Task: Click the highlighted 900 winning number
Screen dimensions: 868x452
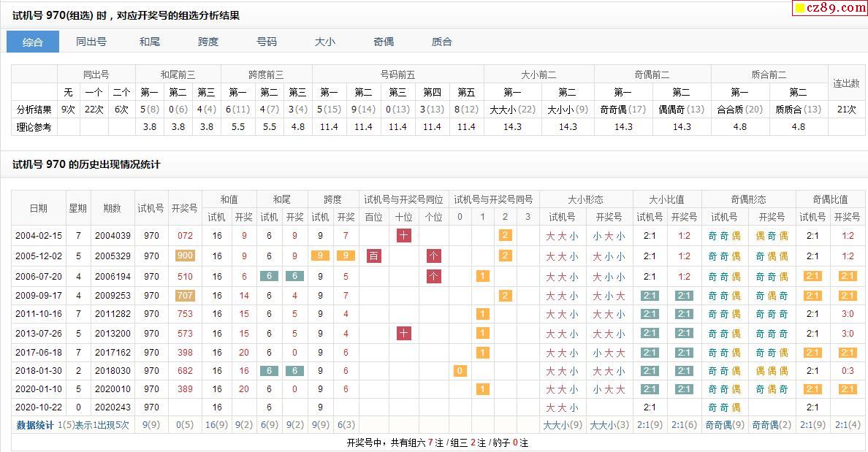Action: 185,256
